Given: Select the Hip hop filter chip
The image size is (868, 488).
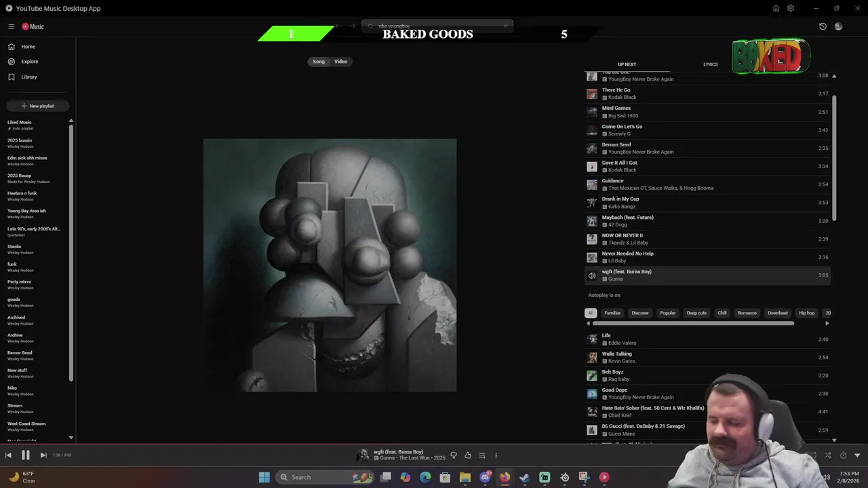Looking at the screenshot, I should (x=806, y=313).
